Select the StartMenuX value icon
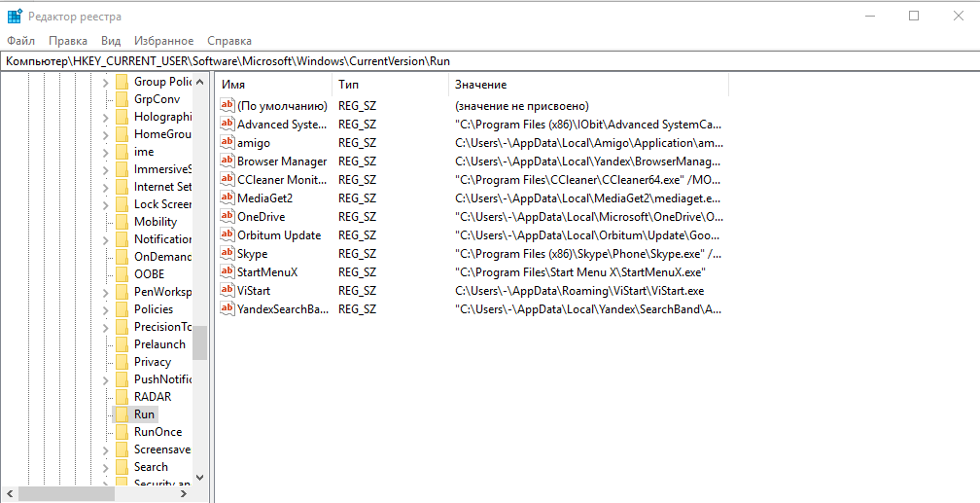This screenshot has width=980, height=503. click(227, 271)
